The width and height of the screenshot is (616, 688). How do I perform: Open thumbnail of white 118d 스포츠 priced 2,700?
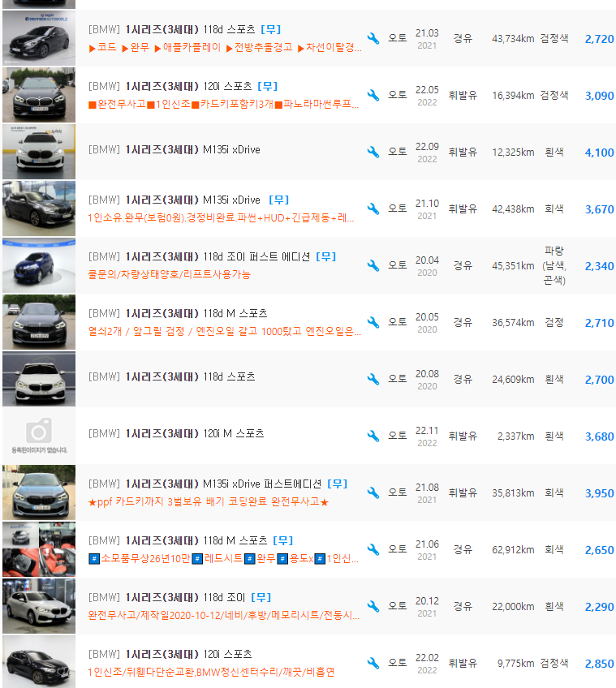(39, 379)
